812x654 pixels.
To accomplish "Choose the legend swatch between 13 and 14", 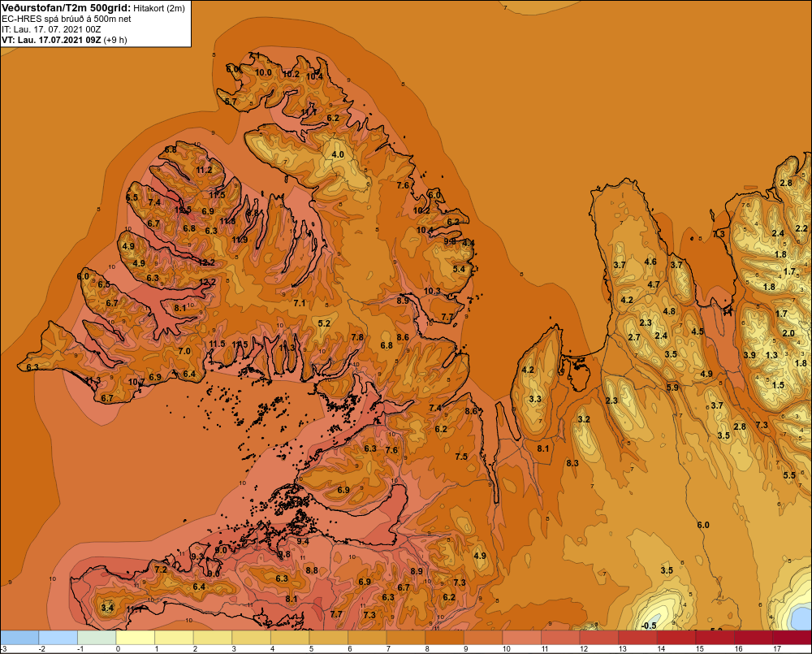I will pos(637,638).
